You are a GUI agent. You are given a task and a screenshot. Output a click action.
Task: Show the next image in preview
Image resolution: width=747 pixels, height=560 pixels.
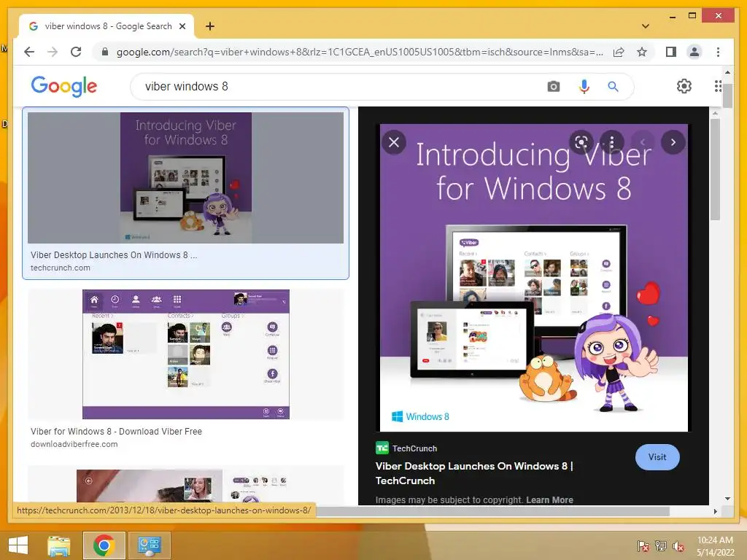click(x=673, y=142)
